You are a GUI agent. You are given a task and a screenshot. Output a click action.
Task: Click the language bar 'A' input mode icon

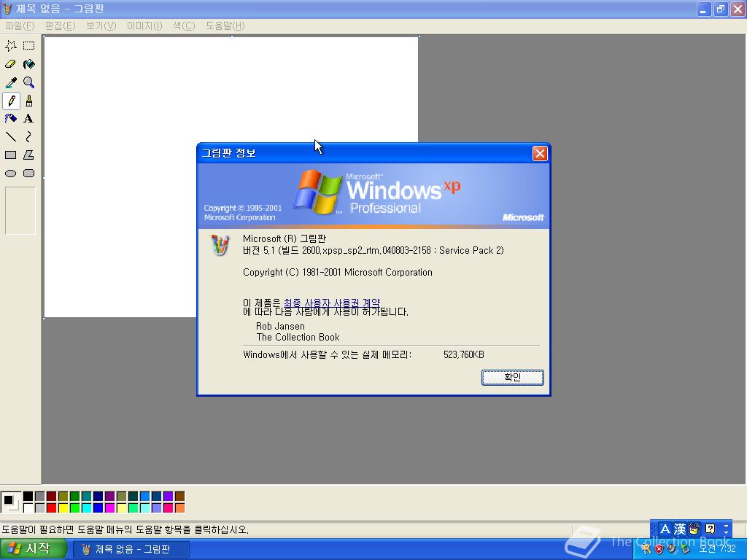(x=665, y=529)
